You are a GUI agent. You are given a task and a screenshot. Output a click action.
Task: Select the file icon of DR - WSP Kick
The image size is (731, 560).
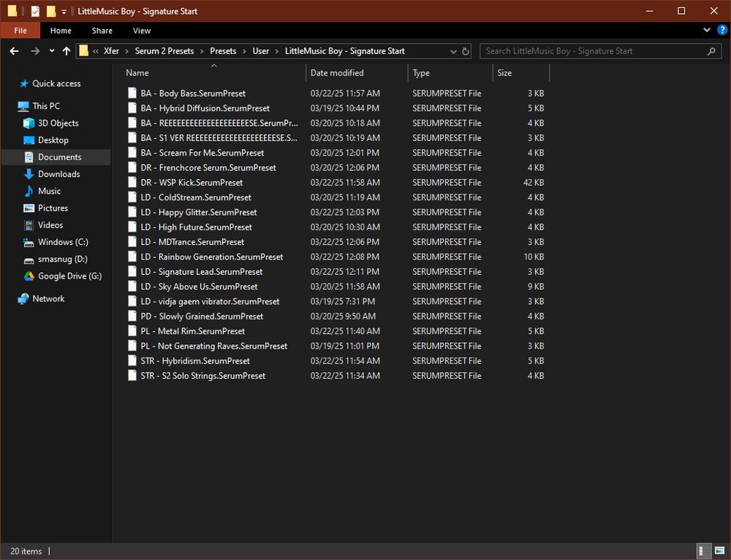(132, 182)
